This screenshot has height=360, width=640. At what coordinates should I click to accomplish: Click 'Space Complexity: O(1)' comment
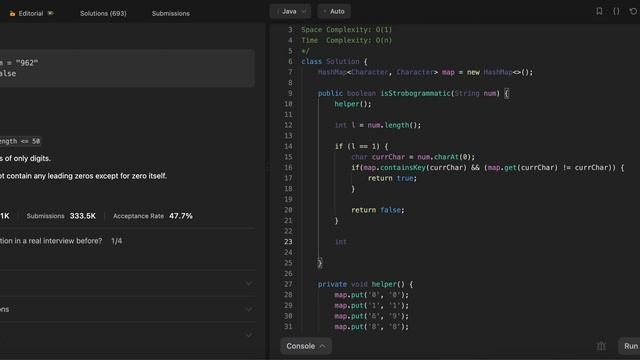[347, 29]
